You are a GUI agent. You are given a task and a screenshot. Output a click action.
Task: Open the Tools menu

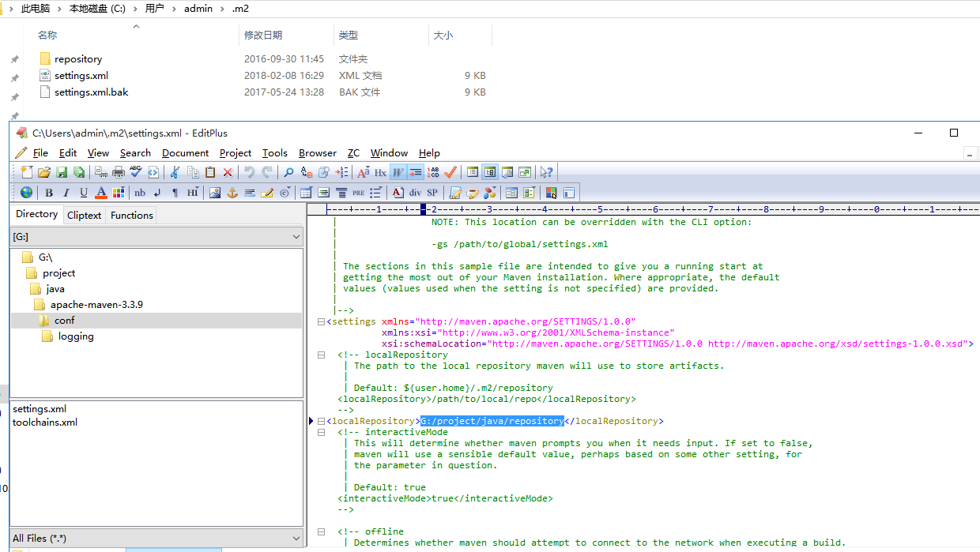275,153
